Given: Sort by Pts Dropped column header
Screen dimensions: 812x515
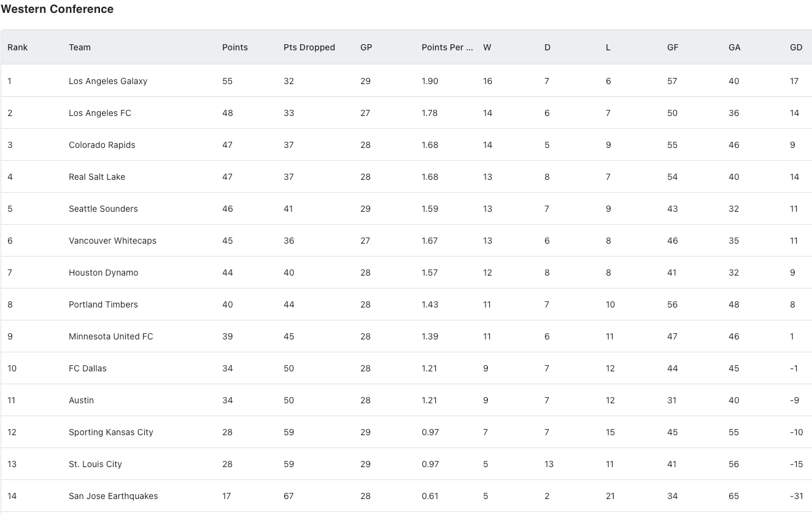Looking at the screenshot, I should coord(309,47).
